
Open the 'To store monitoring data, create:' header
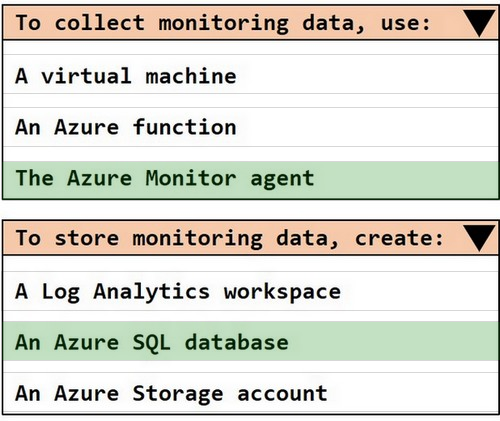(251, 238)
